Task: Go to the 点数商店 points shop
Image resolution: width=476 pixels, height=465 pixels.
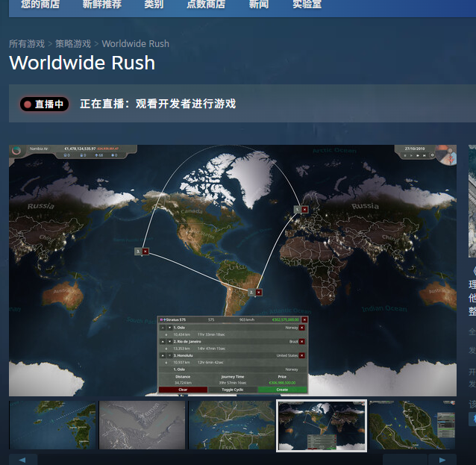Action: [206, 4]
